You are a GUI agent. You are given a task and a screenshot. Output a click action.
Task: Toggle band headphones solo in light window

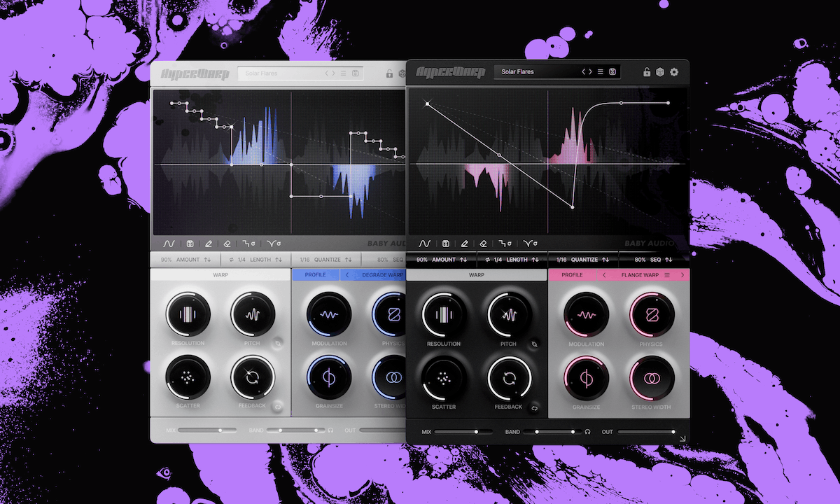coord(330,430)
